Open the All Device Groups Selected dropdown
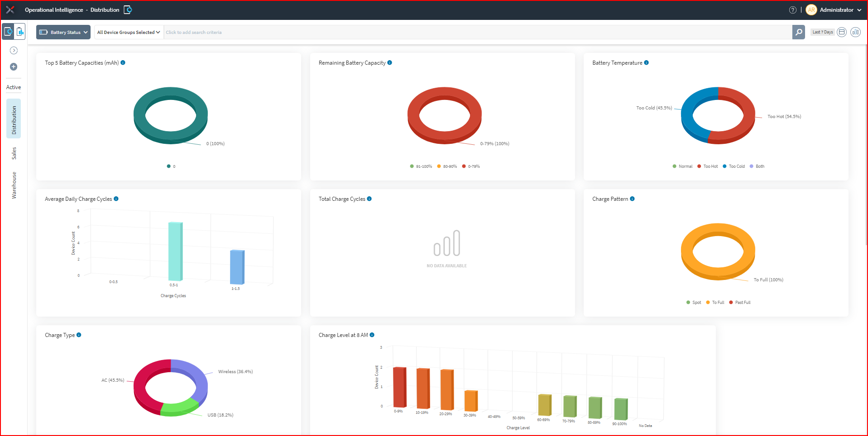This screenshot has width=868, height=436. tap(129, 32)
